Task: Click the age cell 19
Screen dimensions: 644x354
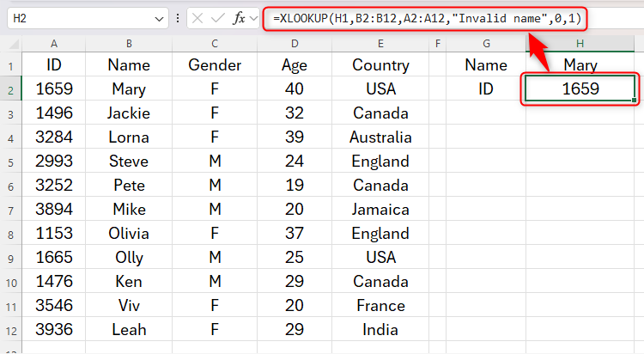Action: point(295,185)
